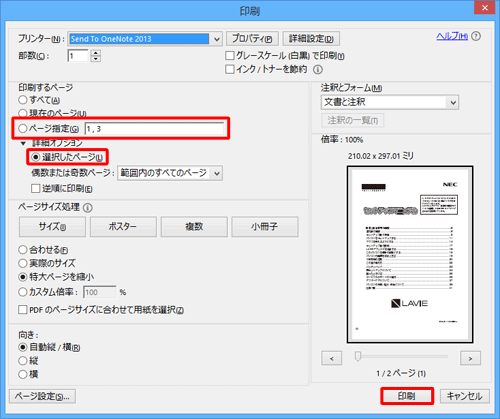Select 自動縦/横 orientation radio button
Image resolution: width=500 pixels, height=419 pixels.
pyautogui.click(x=23, y=347)
